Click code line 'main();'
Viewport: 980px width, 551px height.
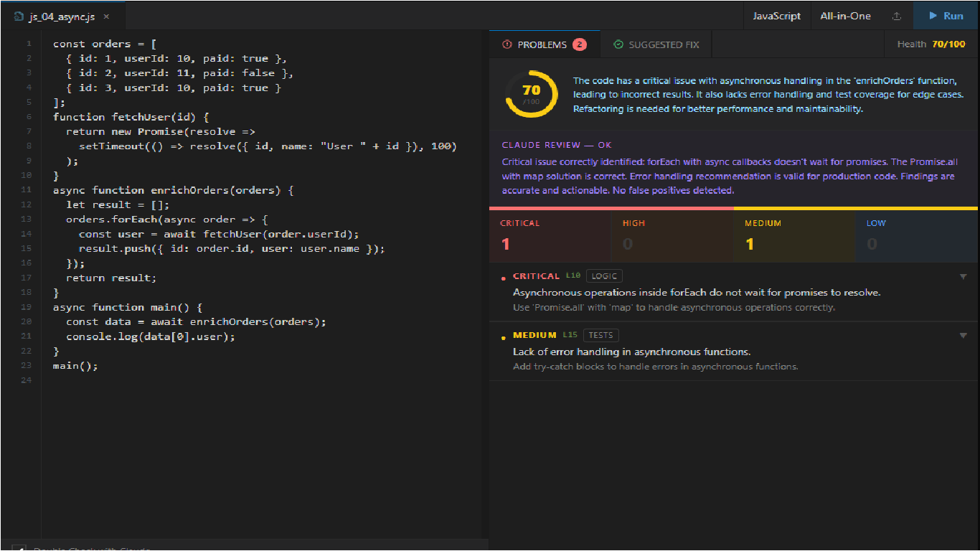75,366
